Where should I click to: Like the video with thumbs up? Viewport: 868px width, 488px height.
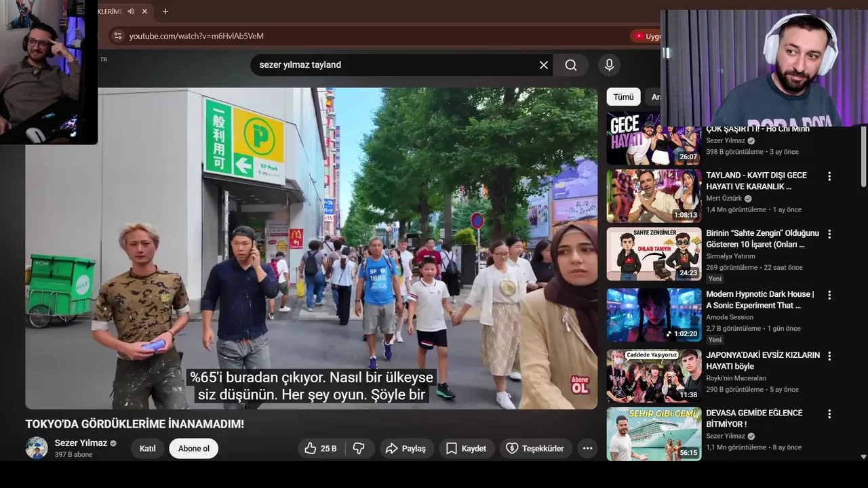pyautogui.click(x=321, y=449)
